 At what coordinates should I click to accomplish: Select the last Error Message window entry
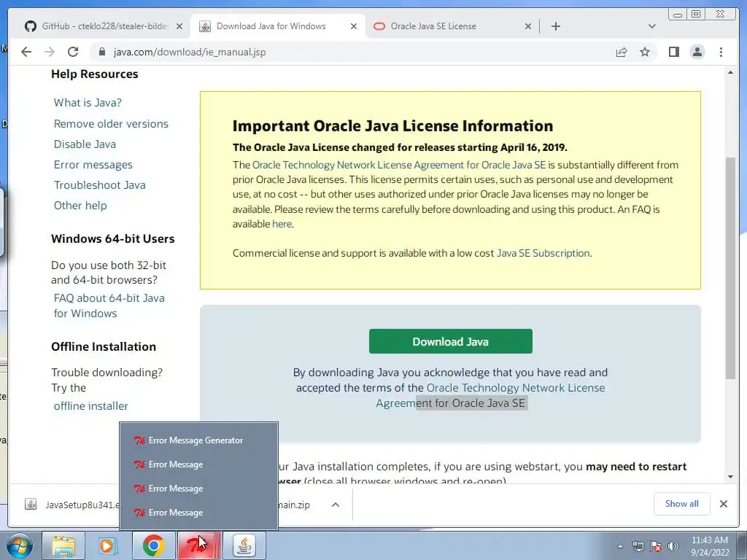[198, 513]
